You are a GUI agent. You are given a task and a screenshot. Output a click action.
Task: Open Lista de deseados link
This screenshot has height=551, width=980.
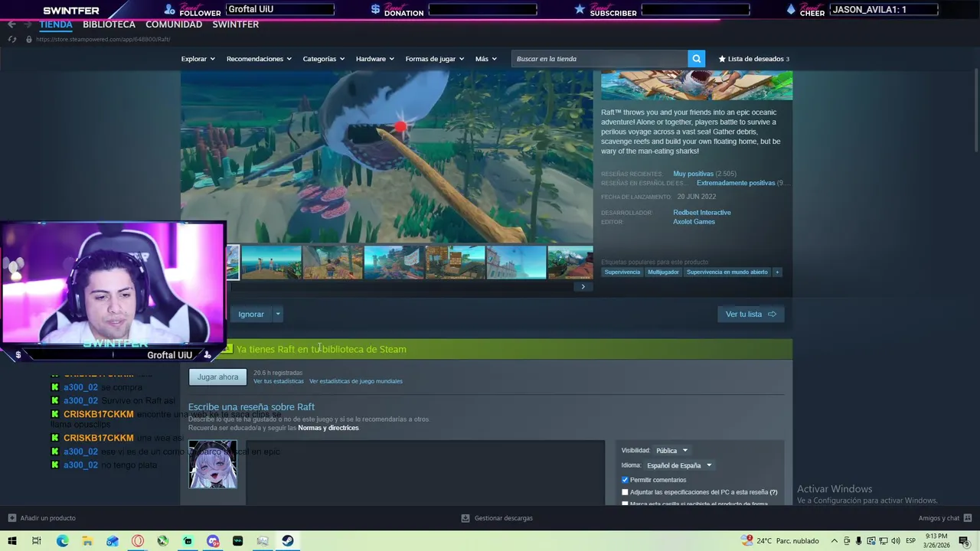pyautogui.click(x=753, y=59)
